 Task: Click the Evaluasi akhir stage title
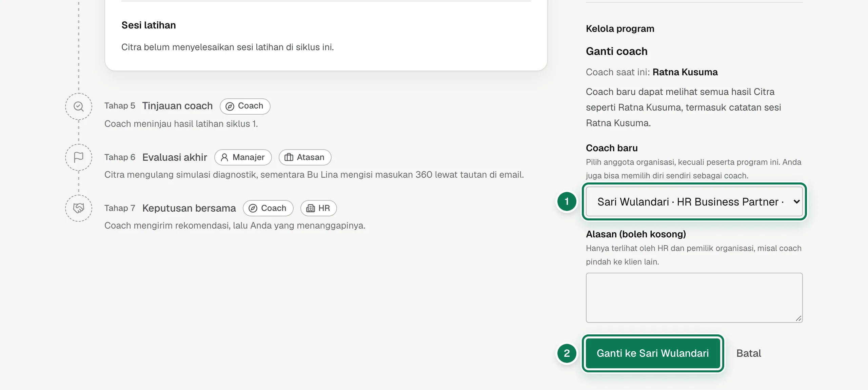click(x=175, y=157)
